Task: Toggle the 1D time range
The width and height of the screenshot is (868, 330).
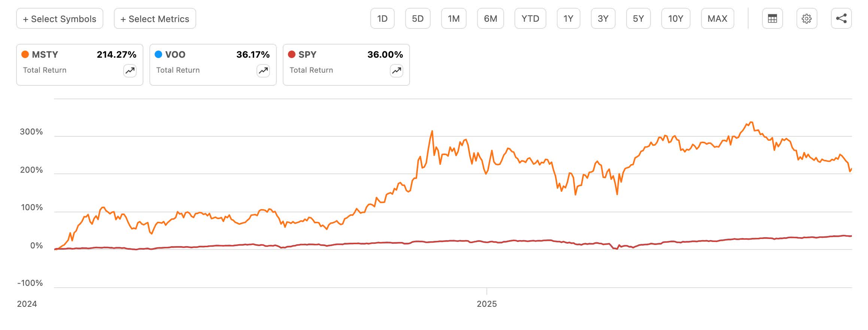Action: 382,18
